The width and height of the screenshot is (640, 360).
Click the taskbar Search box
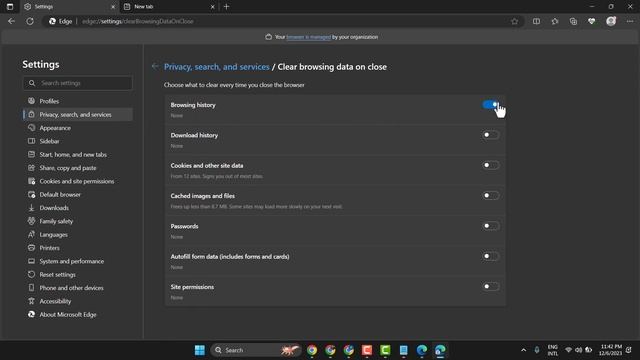pyautogui.click(x=256, y=350)
